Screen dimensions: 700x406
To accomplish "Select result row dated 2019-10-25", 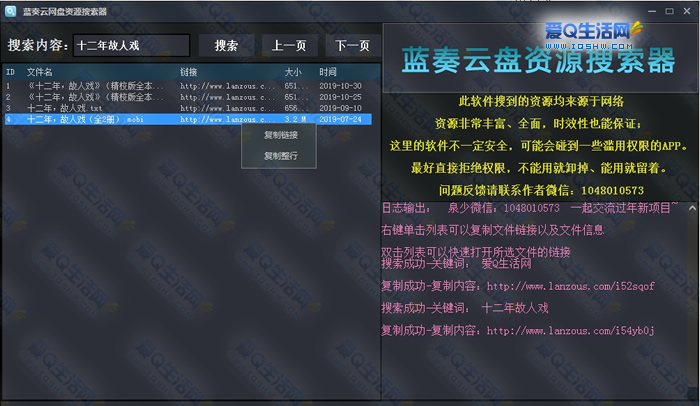I will [188, 97].
